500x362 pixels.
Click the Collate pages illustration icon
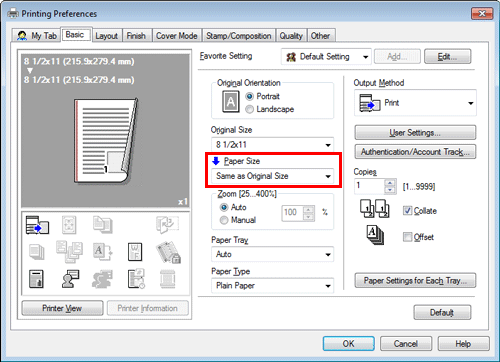(x=375, y=209)
